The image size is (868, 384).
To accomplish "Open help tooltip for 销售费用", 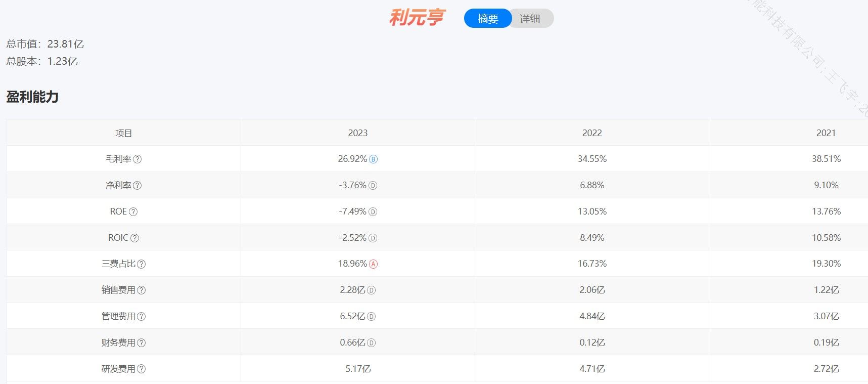I will pos(142,290).
